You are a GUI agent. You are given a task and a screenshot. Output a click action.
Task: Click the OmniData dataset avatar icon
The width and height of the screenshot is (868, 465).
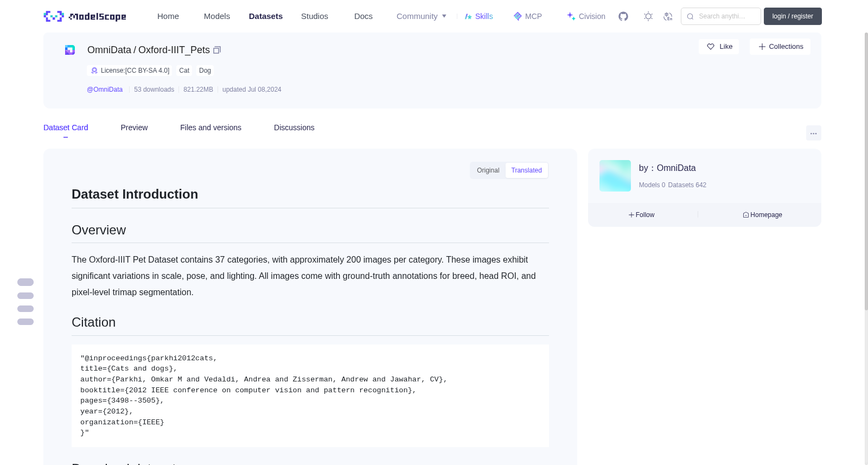point(70,50)
